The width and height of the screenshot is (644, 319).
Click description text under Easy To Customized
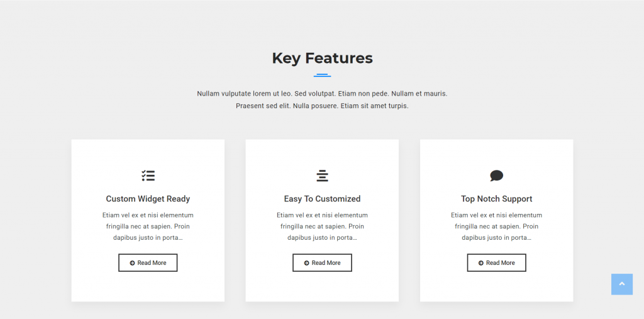[322, 227]
